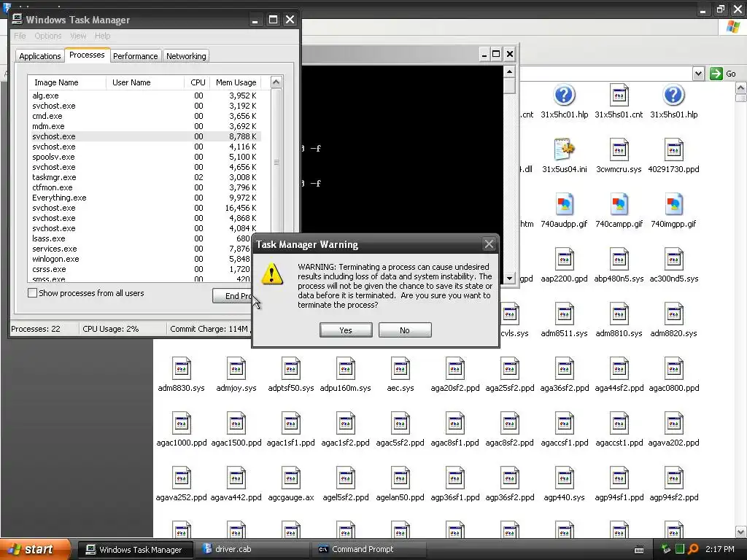Select the adm8830.sys file icon
Image resolution: width=747 pixels, height=560 pixels.
click(x=182, y=368)
